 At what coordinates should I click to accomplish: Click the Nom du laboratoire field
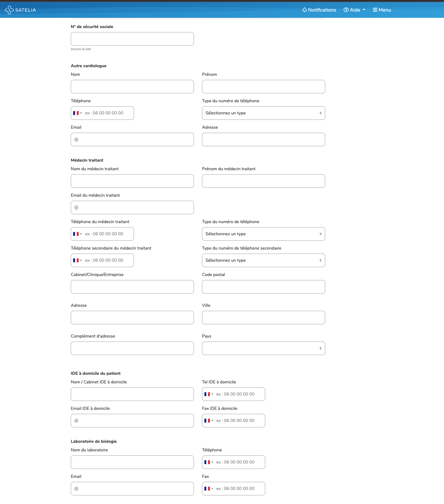coord(132,462)
